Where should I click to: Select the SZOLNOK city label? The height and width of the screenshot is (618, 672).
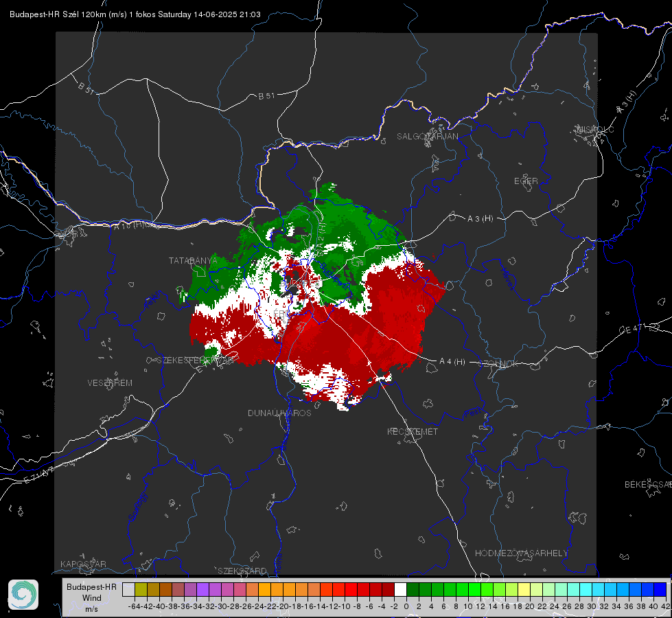(498, 363)
